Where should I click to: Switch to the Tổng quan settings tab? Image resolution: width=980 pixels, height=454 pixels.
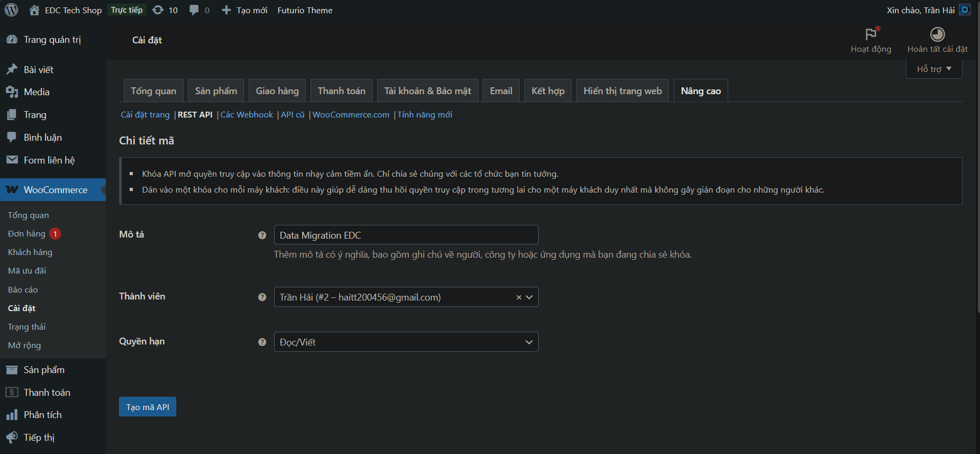pyautogui.click(x=153, y=90)
